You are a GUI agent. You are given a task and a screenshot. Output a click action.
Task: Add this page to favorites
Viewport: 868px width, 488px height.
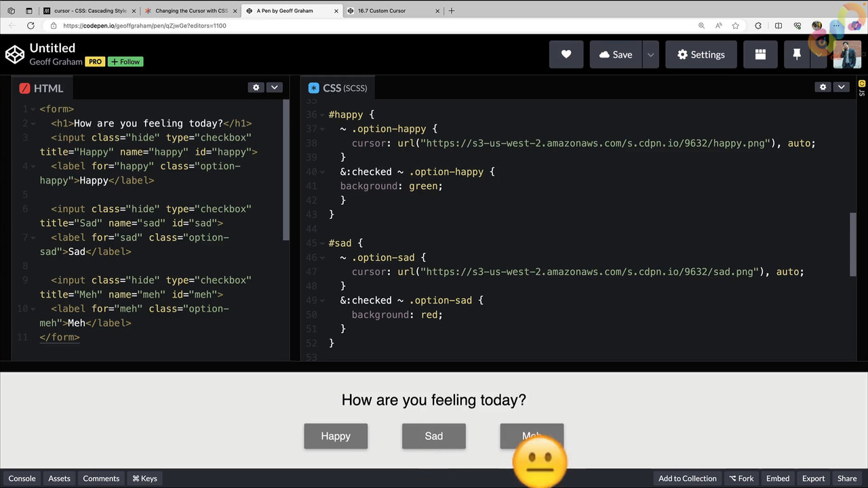point(736,26)
